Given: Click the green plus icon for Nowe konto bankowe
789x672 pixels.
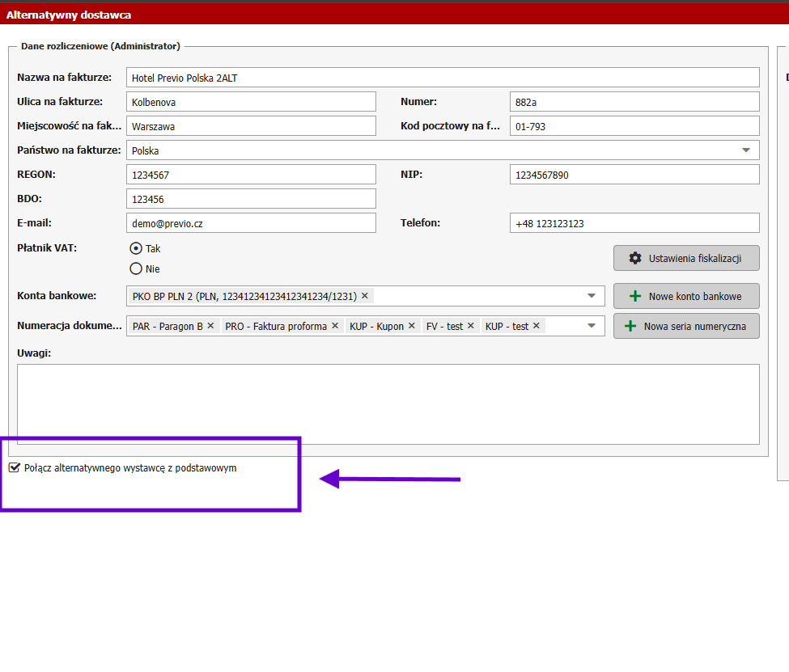Looking at the screenshot, I should (634, 296).
